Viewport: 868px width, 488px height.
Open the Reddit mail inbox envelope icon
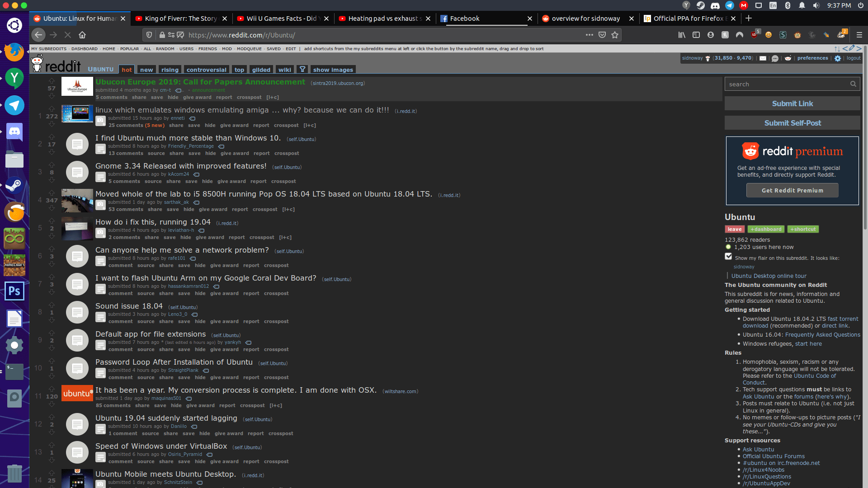coord(763,58)
